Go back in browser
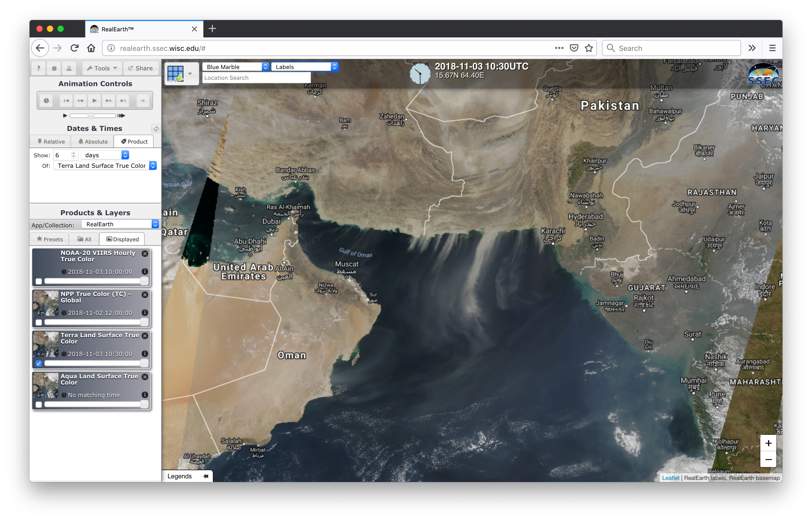This screenshot has width=812, height=521. click(x=40, y=48)
